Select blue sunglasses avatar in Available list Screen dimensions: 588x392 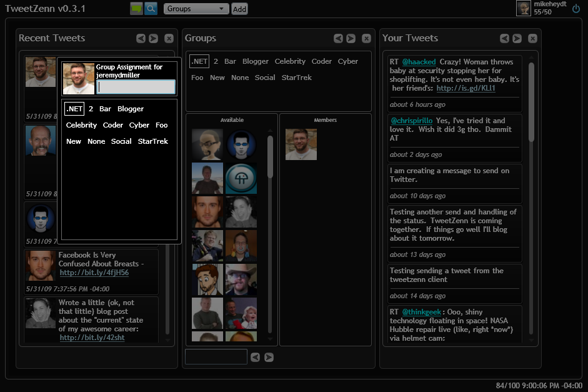coord(241,144)
